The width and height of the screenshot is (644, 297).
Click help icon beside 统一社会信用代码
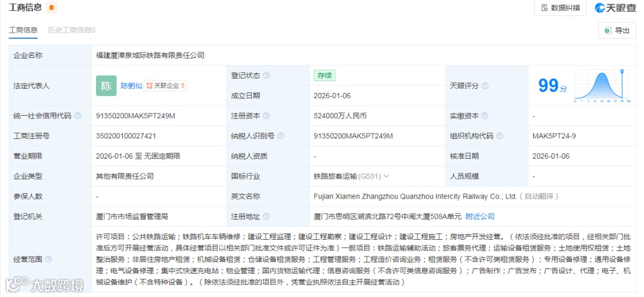[77, 116]
